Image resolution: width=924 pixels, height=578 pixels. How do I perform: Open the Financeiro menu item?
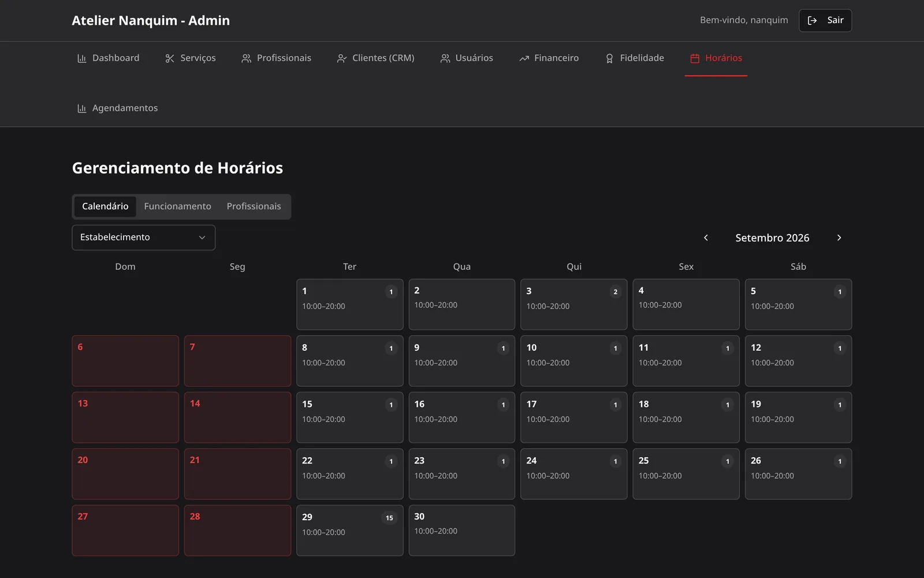[549, 58]
